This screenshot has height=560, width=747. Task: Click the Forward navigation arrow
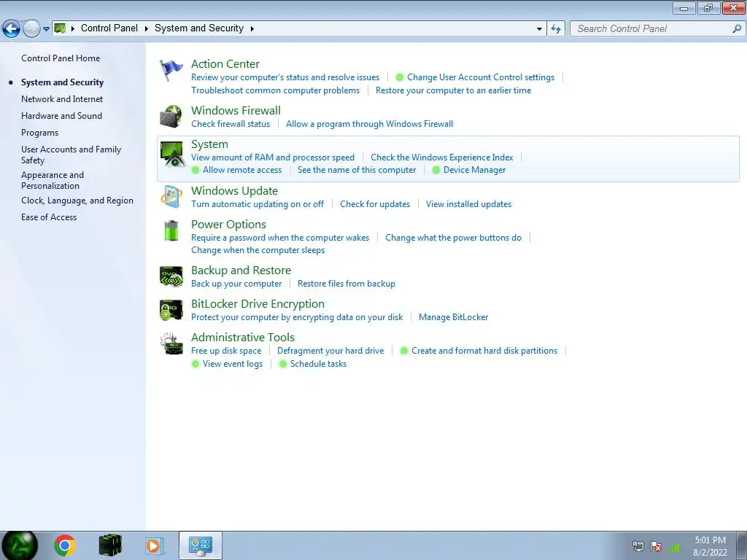tap(31, 28)
